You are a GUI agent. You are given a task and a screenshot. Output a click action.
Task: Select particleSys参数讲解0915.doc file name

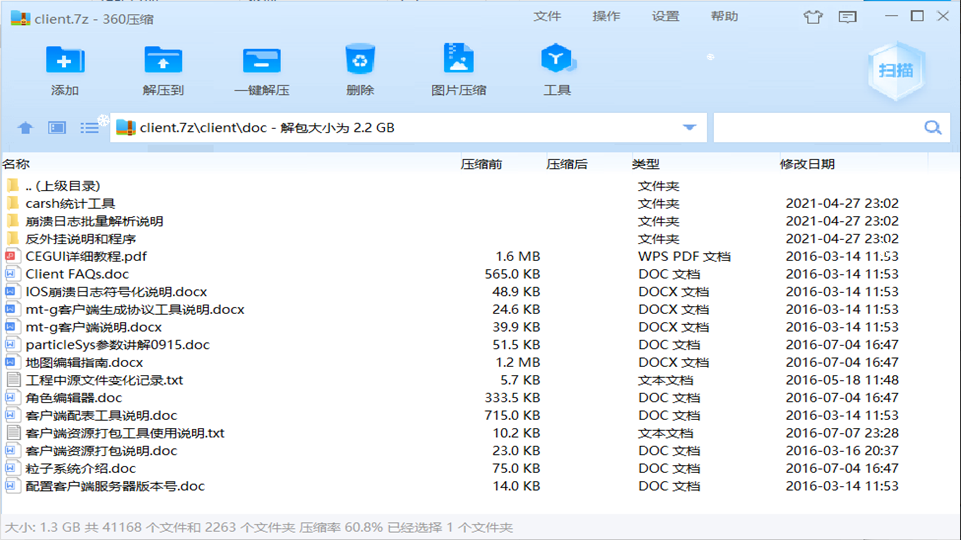[118, 344]
